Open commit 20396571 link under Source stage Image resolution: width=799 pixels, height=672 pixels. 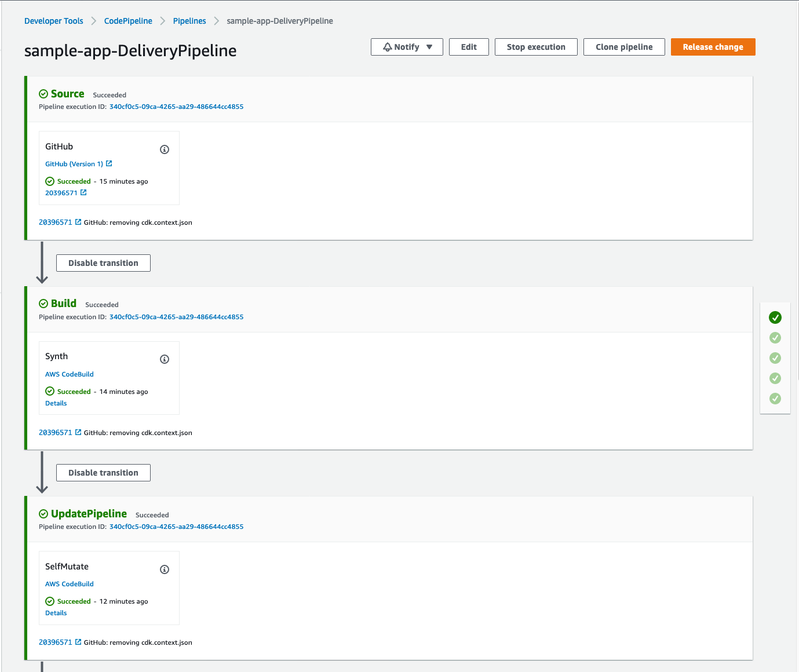pyautogui.click(x=56, y=222)
